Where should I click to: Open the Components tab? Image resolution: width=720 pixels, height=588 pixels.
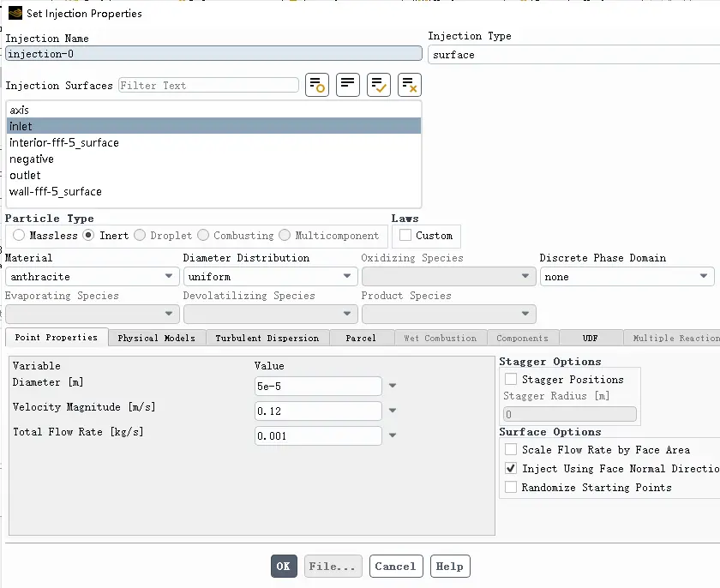[524, 338]
